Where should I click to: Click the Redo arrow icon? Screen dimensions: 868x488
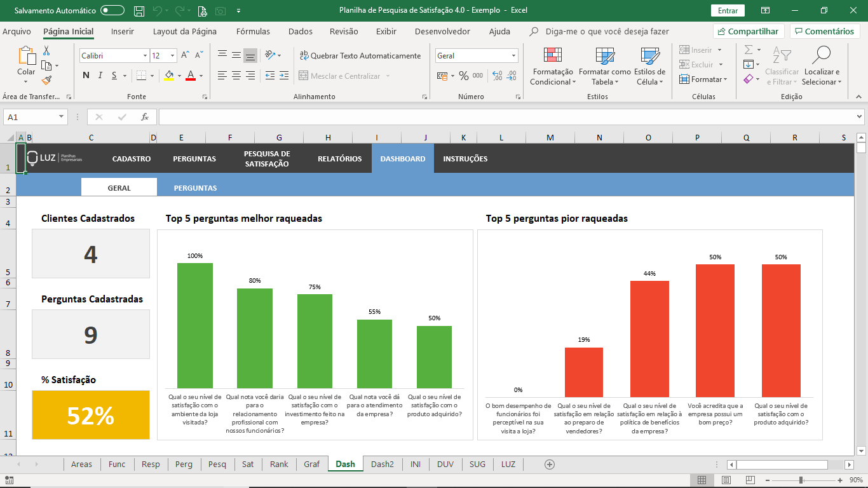click(180, 11)
